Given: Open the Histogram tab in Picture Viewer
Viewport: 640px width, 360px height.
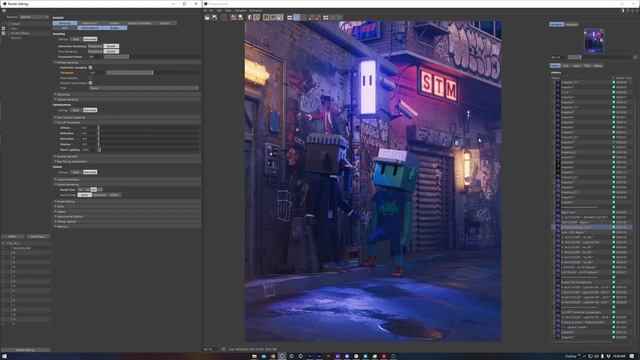Looking at the screenshot, I should [x=571, y=24].
